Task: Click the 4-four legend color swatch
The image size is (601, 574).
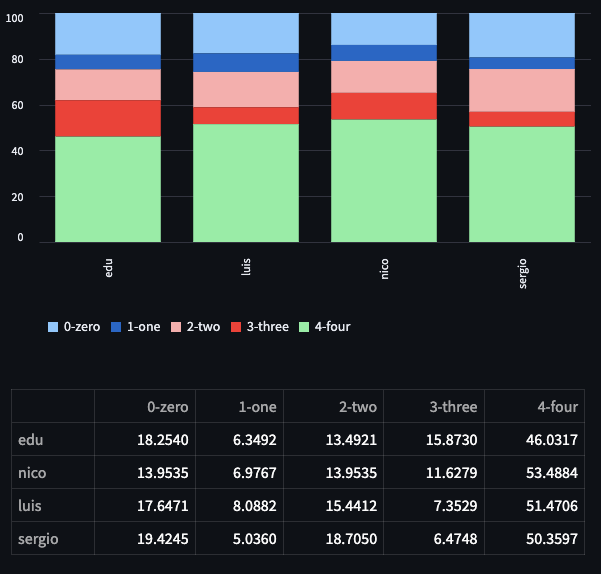Action: point(304,327)
